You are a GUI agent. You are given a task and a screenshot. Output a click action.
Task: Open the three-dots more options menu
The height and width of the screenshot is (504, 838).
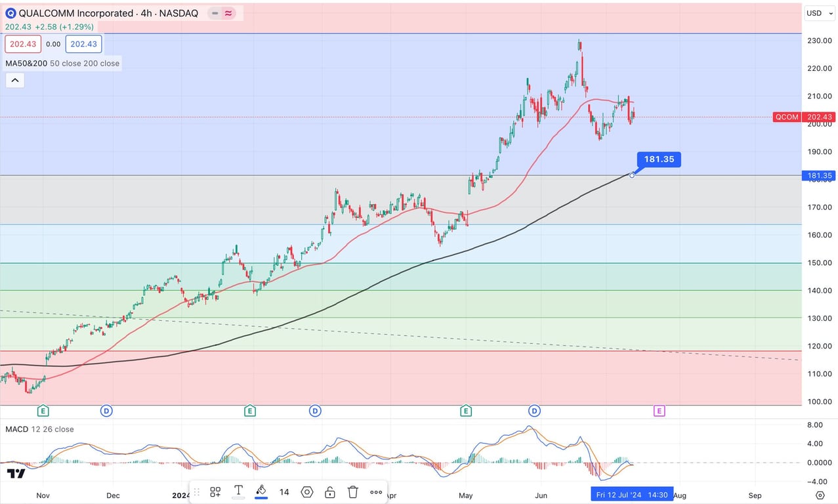click(x=376, y=492)
